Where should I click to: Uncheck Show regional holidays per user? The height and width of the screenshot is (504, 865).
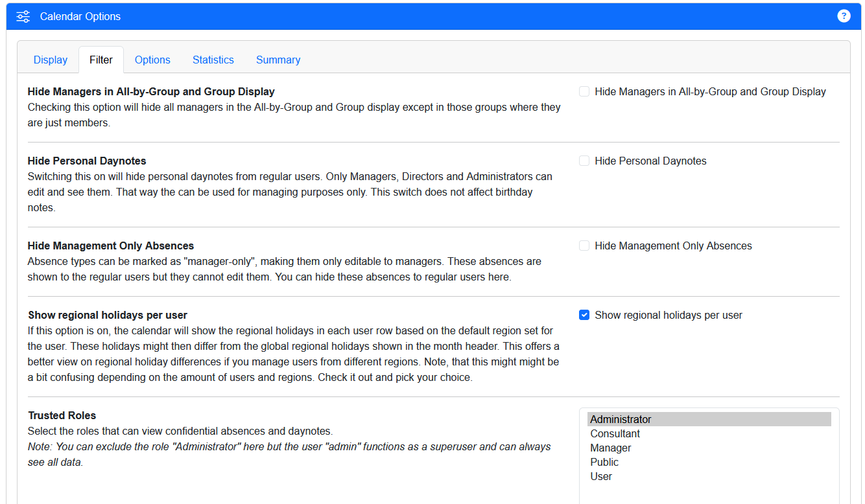click(x=584, y=315)
